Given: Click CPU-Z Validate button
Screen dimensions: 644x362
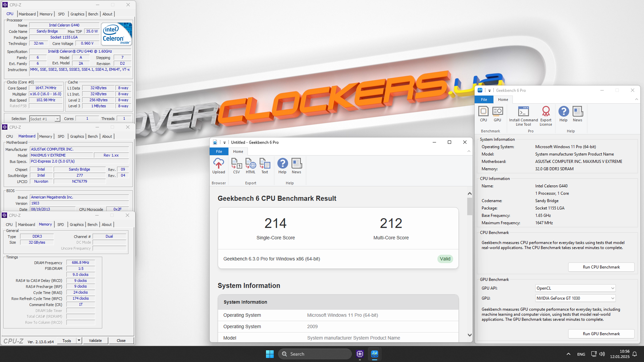Looking at the screenshot, I should point(95,341).
